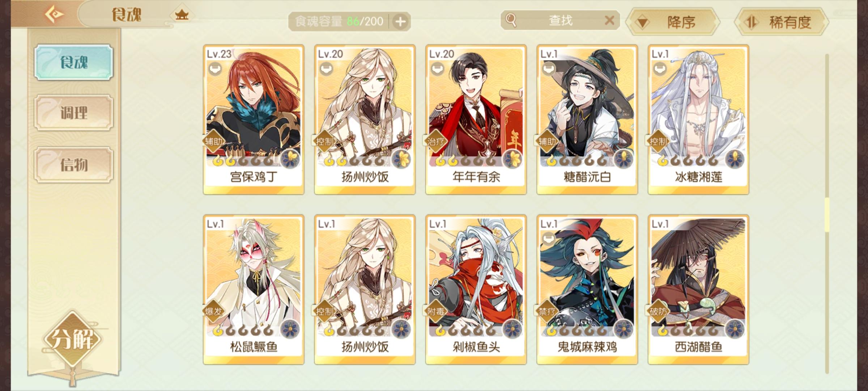Select the 食魂 sidebar tab
The width and height of the screenshot is (868, 391).
point(74,62)
